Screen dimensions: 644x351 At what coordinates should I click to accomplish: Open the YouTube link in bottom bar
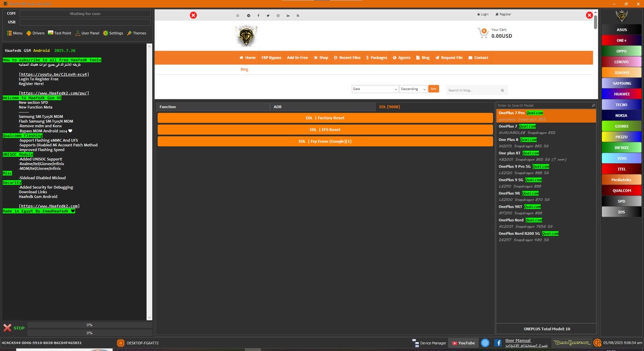[x=463, y=343]
